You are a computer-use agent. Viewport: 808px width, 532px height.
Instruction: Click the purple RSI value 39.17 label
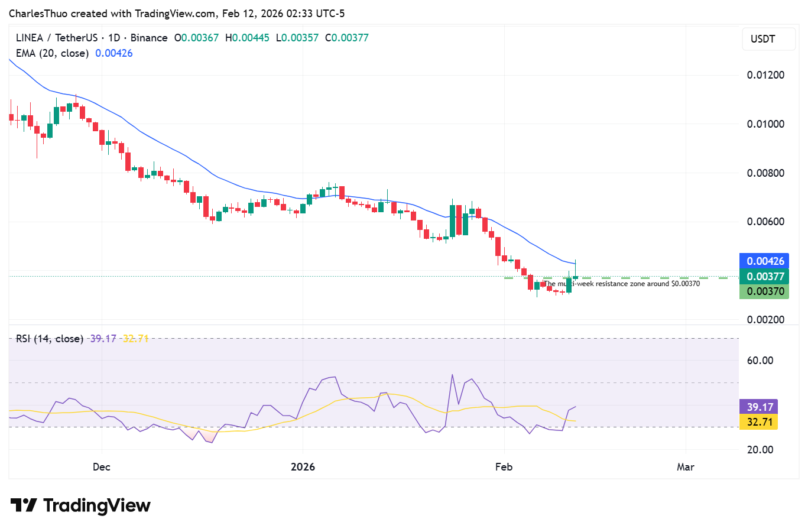(758, 406)
